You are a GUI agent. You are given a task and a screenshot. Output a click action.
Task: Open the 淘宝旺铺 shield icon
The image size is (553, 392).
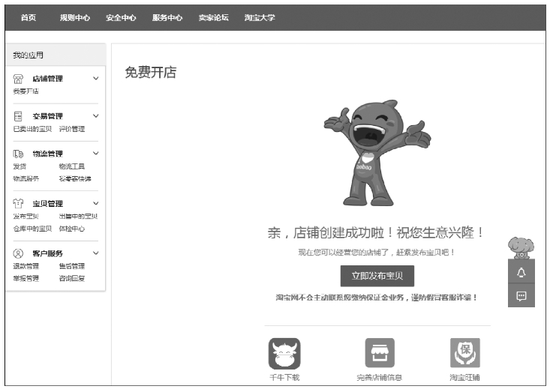pos(464,352)
